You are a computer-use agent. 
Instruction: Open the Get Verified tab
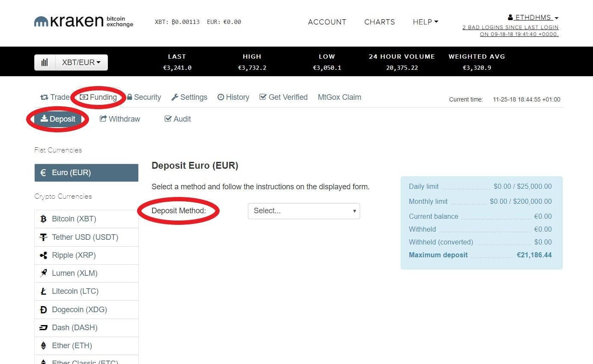pyautogui.click(x=283, y=97)
